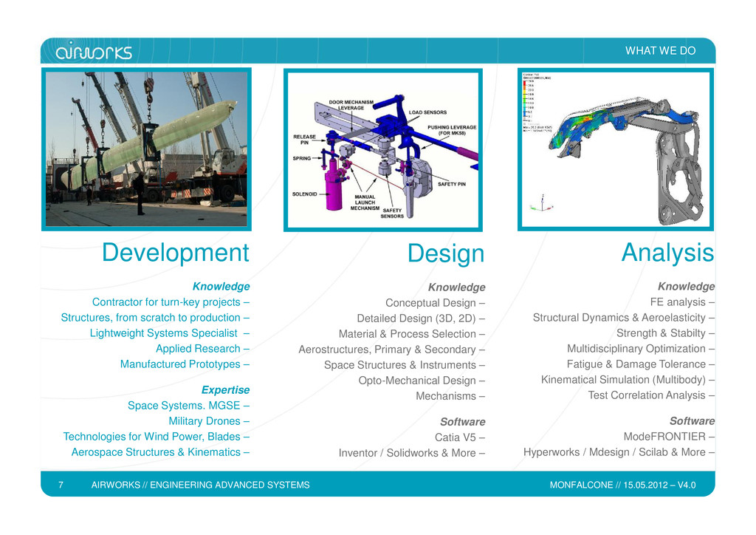Select 'Contractor for turn-key projects' line
The height and width of the screenshot is (535, 756).
pyautogui.click(x=171, y=302)
